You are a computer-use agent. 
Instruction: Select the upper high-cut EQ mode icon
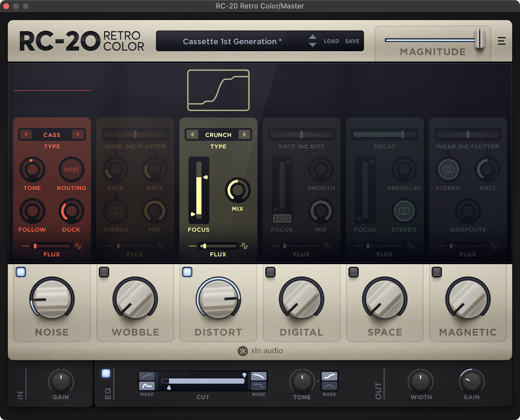tap(259, 376)
